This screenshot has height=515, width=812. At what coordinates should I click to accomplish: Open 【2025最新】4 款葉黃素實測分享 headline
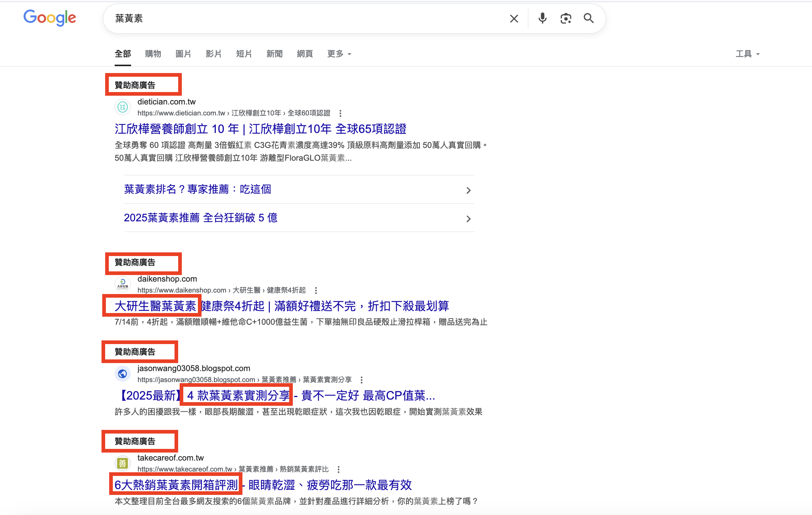275,395
